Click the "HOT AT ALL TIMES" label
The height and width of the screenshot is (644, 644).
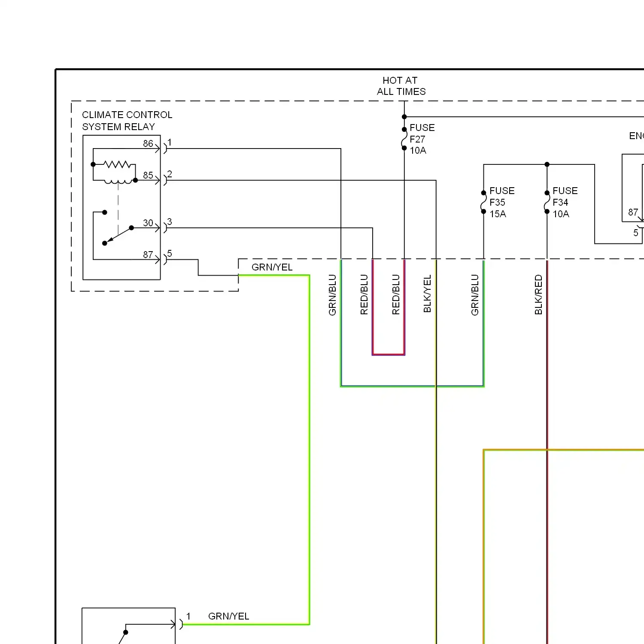[401, 86]
